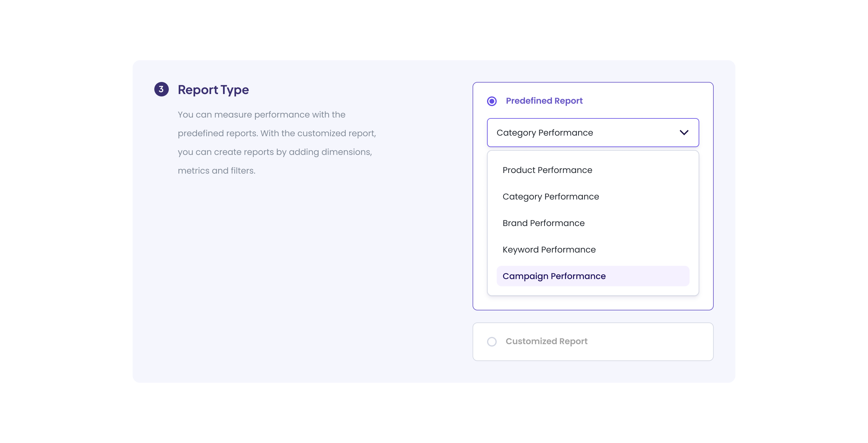Viewport: 868px width, 443px height.
Task: Select the Customized Report radio button
Action: [x=492, y=342]
